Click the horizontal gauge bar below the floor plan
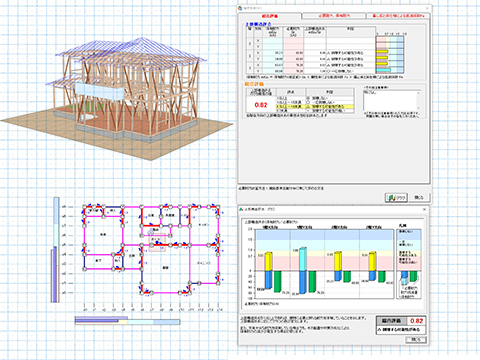This screenshot has width=480, height=360. pyautogui.click(x=127, y=320)
